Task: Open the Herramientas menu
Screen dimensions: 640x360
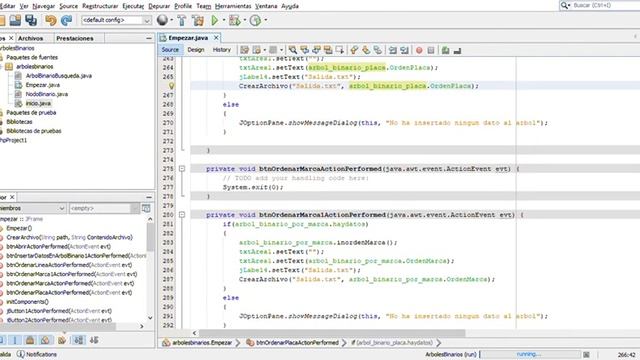Action: click(x=233, y=6)
